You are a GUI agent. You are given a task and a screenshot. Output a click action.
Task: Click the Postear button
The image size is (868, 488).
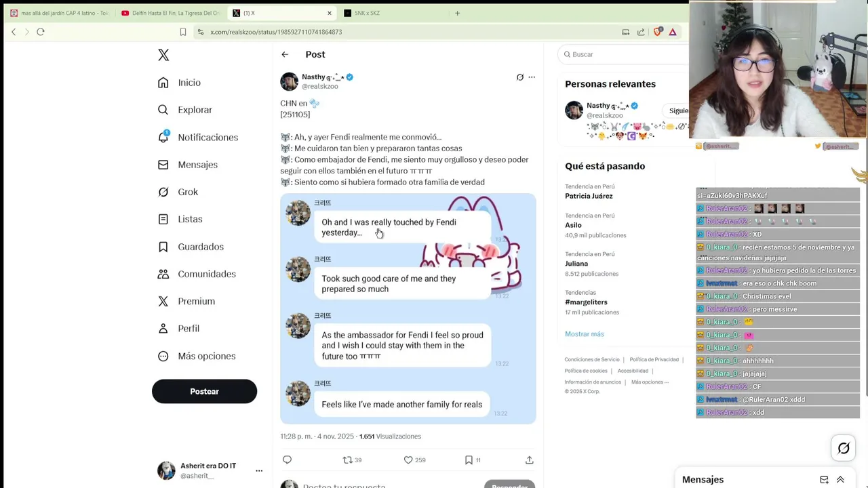pos(204,391)
